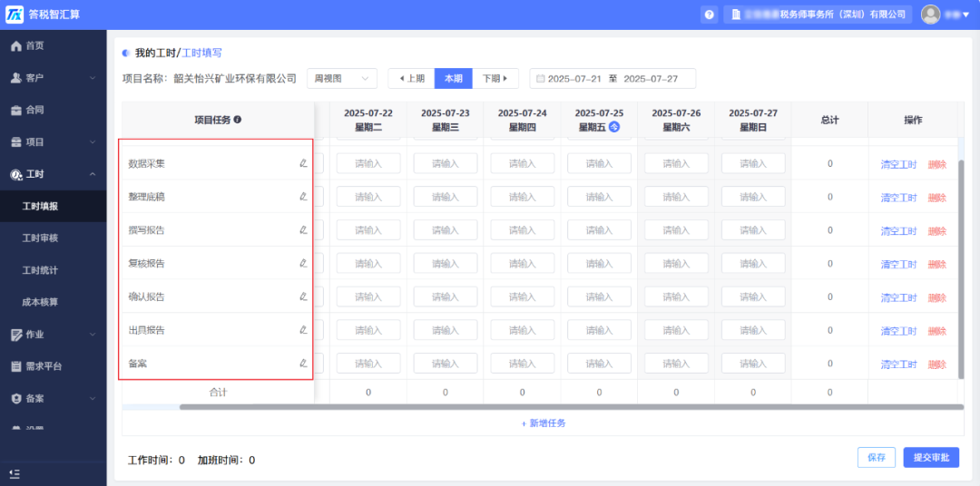Go to 首页 in sidebar
This screenshot has height=486, width=980.
point(54,45)
